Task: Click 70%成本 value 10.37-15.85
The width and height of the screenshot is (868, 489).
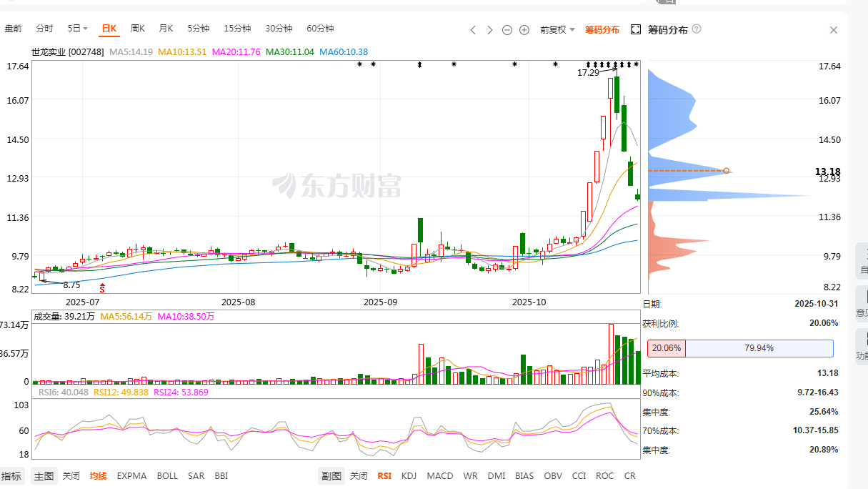Action: [x=815, y=431]
